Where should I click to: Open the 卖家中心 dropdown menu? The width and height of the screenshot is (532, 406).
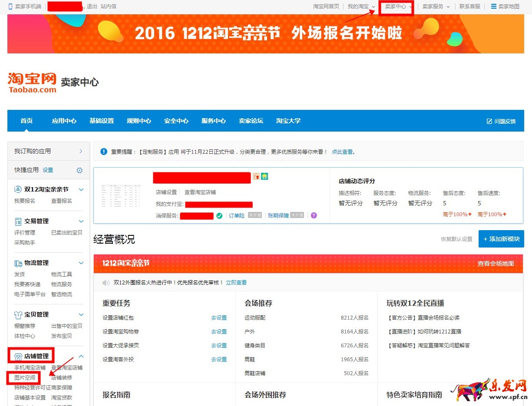point(399,7)
